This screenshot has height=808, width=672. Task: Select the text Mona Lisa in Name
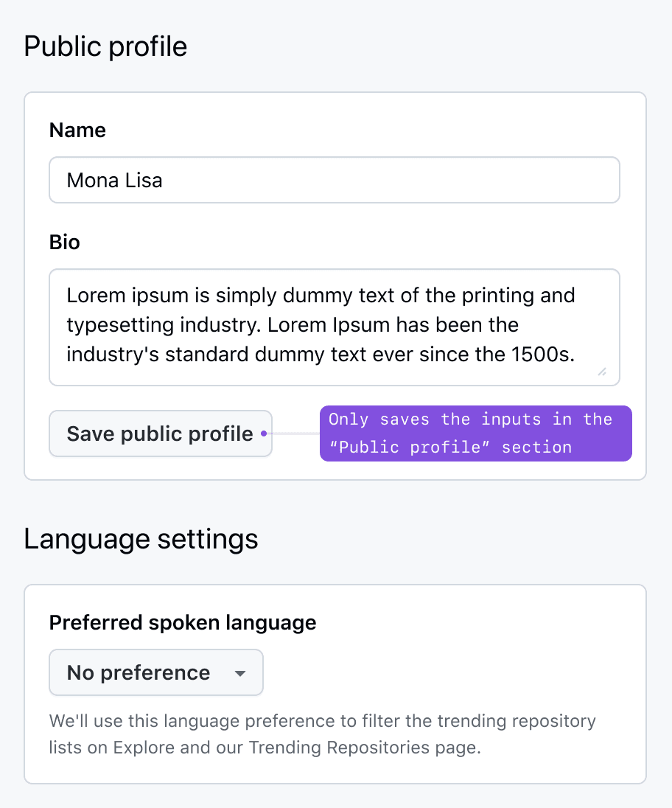pos(114,180)
